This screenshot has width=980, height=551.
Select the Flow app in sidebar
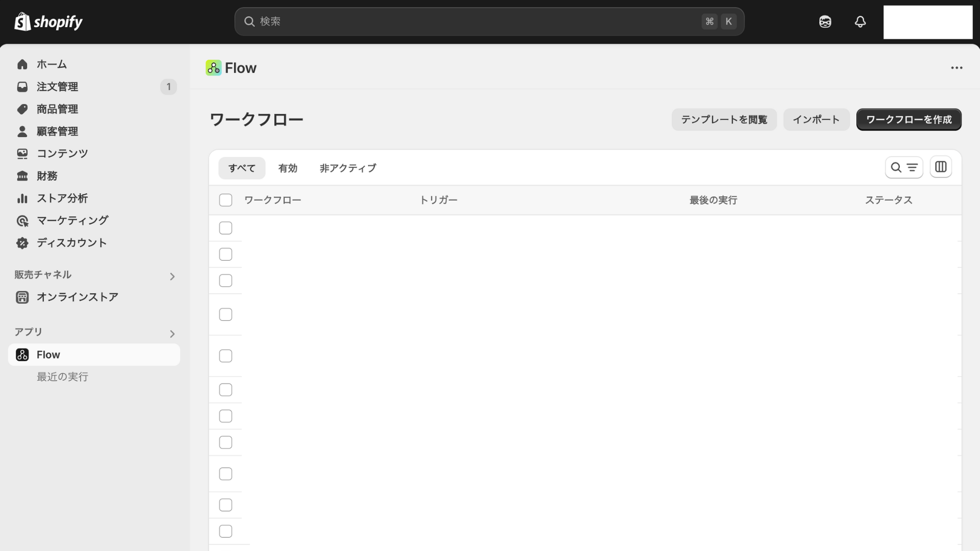94,355
